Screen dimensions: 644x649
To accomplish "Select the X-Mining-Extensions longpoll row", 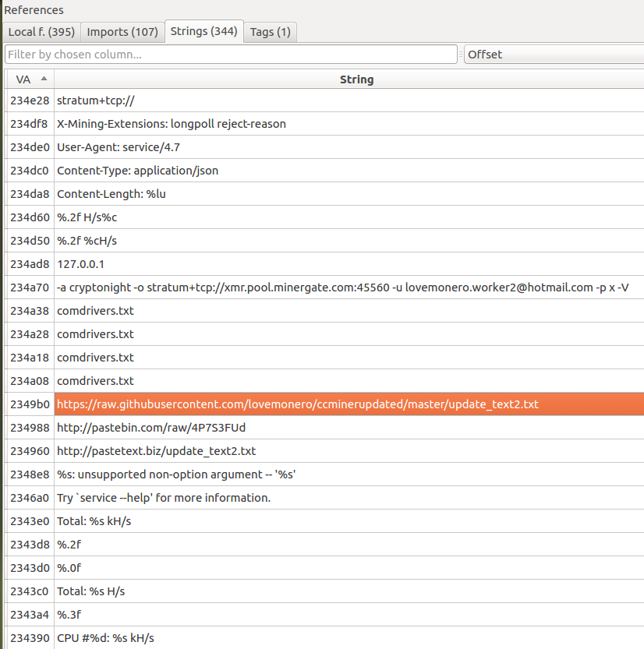I will click(x=171, y=124).
